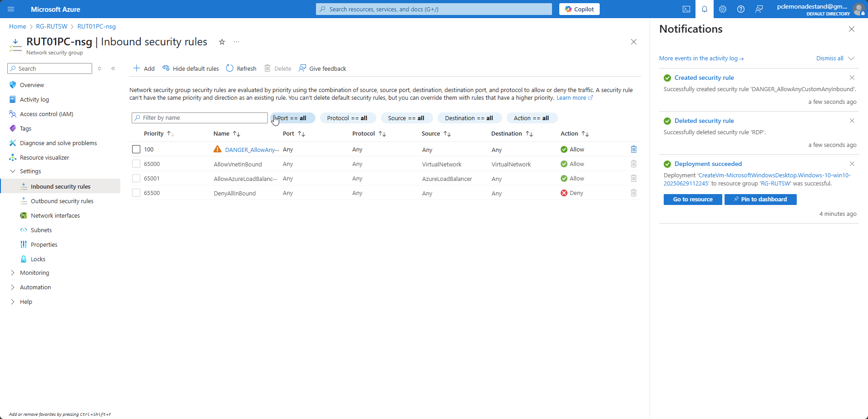This screenshot has width=868, height=419.
Task: Dismiss the Deleted security rule notification
Action: [x=852, y=121]
